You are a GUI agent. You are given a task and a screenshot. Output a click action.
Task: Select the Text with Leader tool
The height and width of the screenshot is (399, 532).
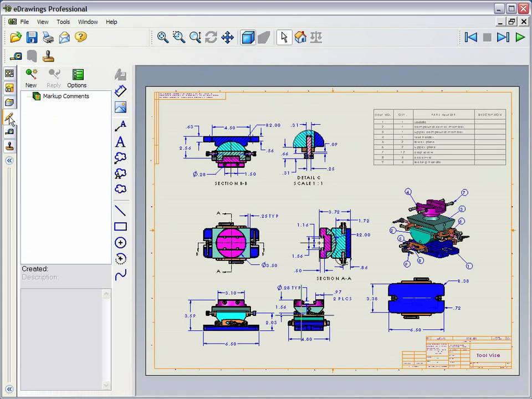tap(120, 126)
